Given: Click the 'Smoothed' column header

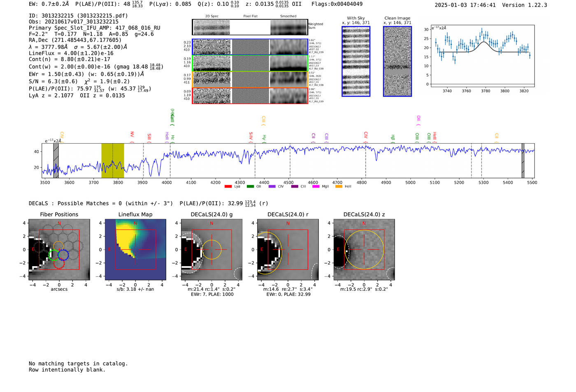Looking at the screenshot, I should 288,16.
